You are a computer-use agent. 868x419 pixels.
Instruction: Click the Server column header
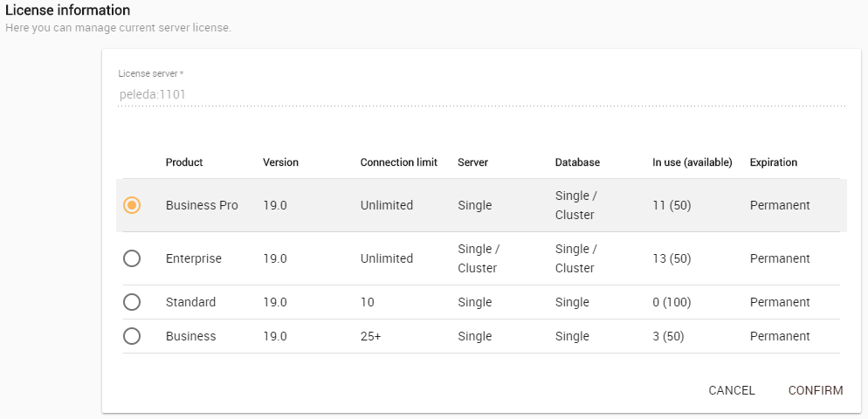pos(472,162)
